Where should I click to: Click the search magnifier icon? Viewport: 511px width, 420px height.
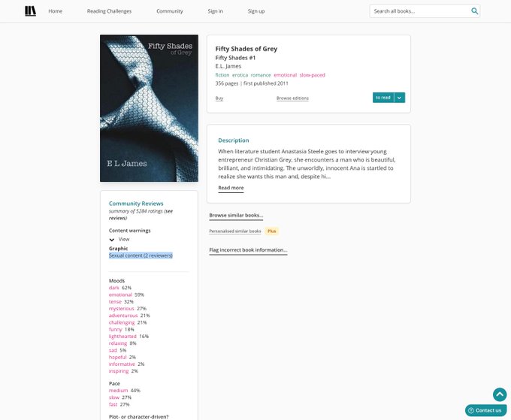pos(474,11)
